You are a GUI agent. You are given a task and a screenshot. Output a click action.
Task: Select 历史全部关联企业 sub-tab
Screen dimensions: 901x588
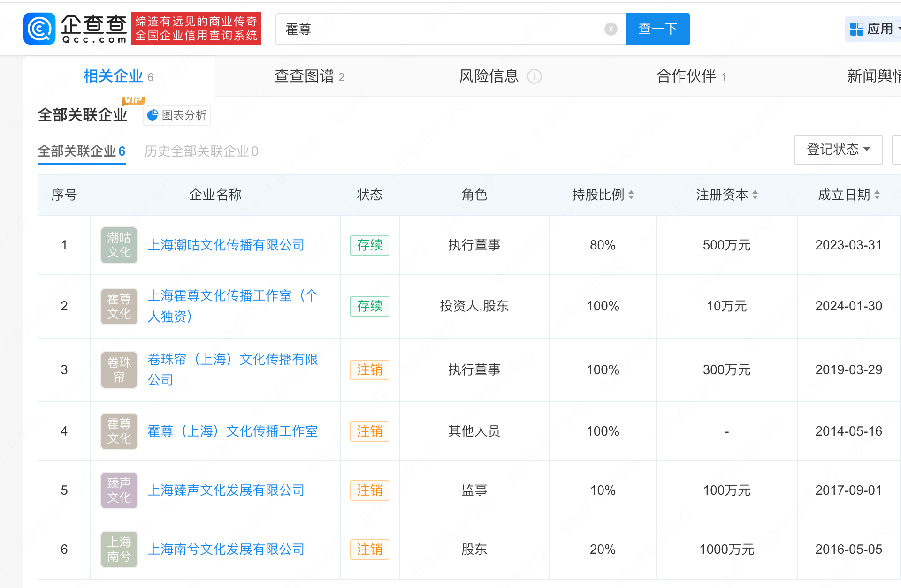[x=201, y=151]
